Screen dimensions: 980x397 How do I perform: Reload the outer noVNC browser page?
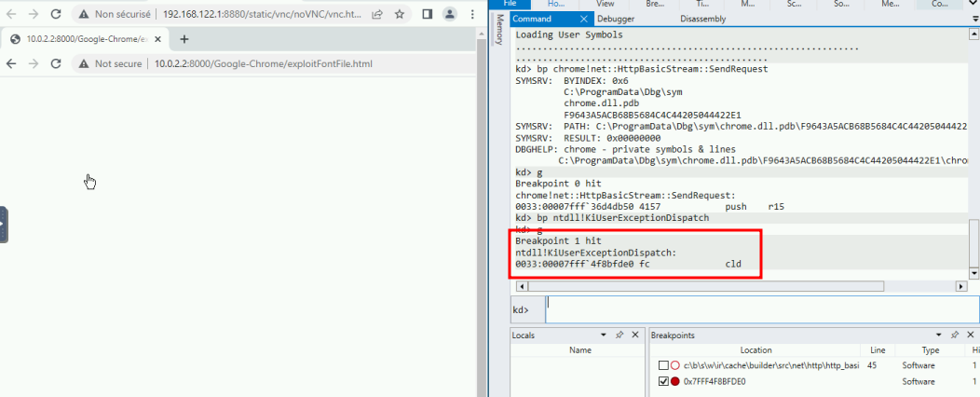pyautogui.click(x=56, y=14)
